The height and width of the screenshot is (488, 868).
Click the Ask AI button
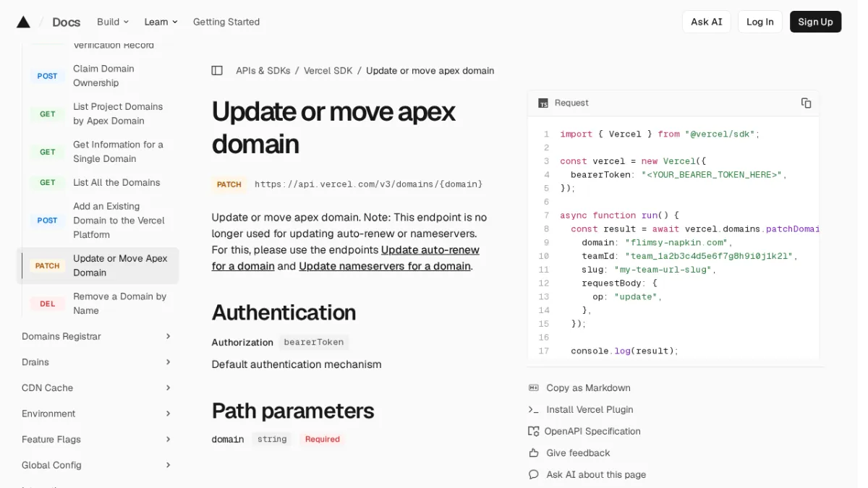coord(707,22)
